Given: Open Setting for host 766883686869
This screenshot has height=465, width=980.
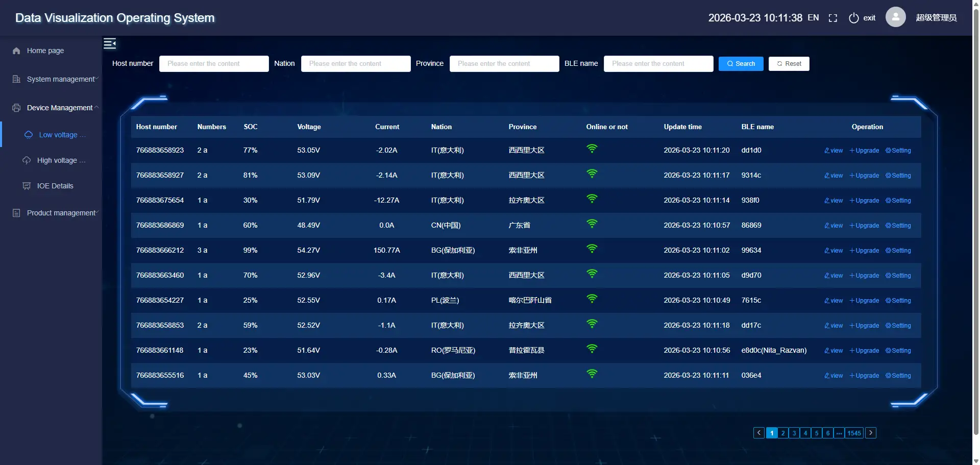Looking at the screenshot, I should coord(898,226).
